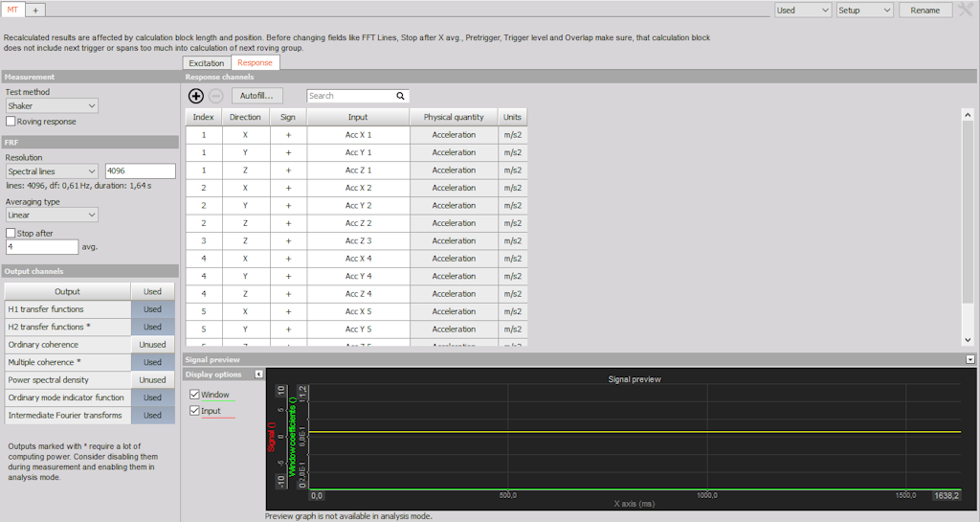This screenshot has width=980, height=522.
Task: Add a new response channel with plus icon
Action: (195, 96)
